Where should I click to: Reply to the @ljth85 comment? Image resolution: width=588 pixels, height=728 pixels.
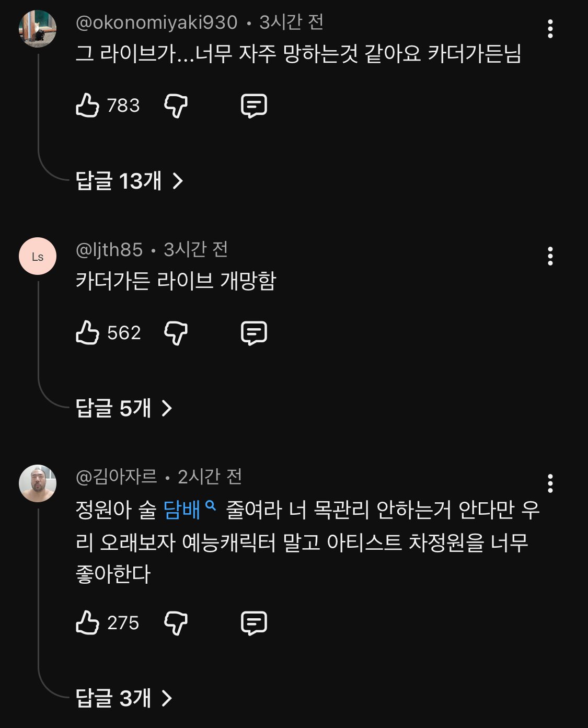(254, 333)
